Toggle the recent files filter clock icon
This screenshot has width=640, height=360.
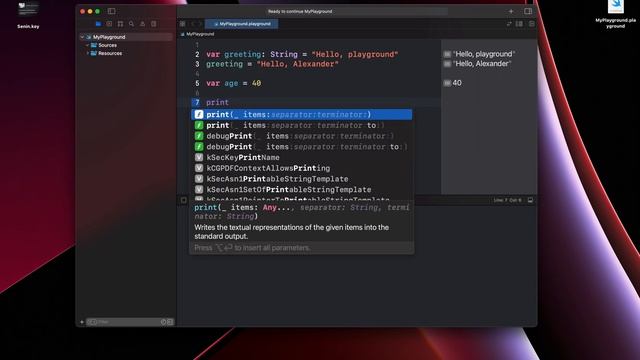click(164, 322)
